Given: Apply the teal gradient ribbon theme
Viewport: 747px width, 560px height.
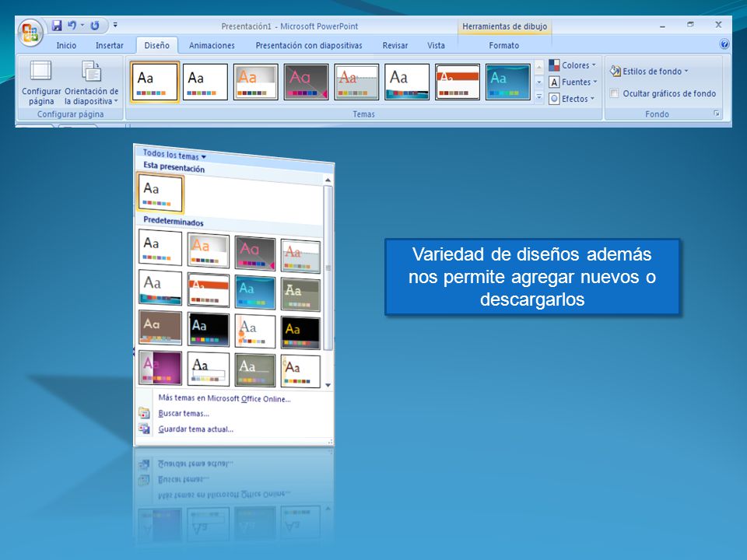Looking at the screenshot, I should (508, 82).
